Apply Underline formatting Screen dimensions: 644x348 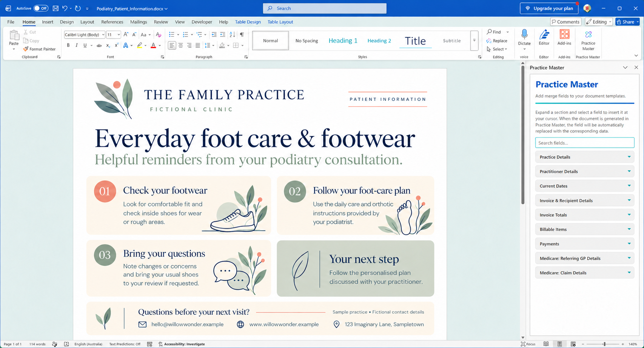point(85,45)
